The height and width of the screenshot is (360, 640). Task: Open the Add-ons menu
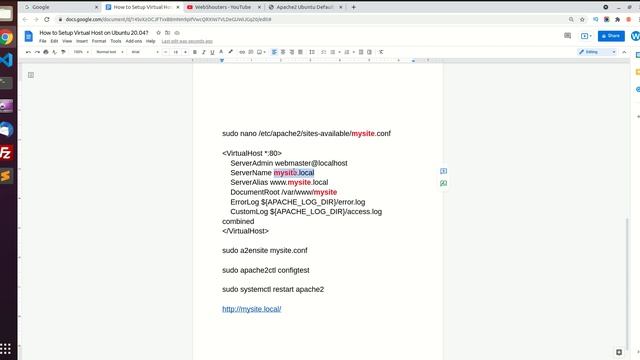[x=133, y=41]
